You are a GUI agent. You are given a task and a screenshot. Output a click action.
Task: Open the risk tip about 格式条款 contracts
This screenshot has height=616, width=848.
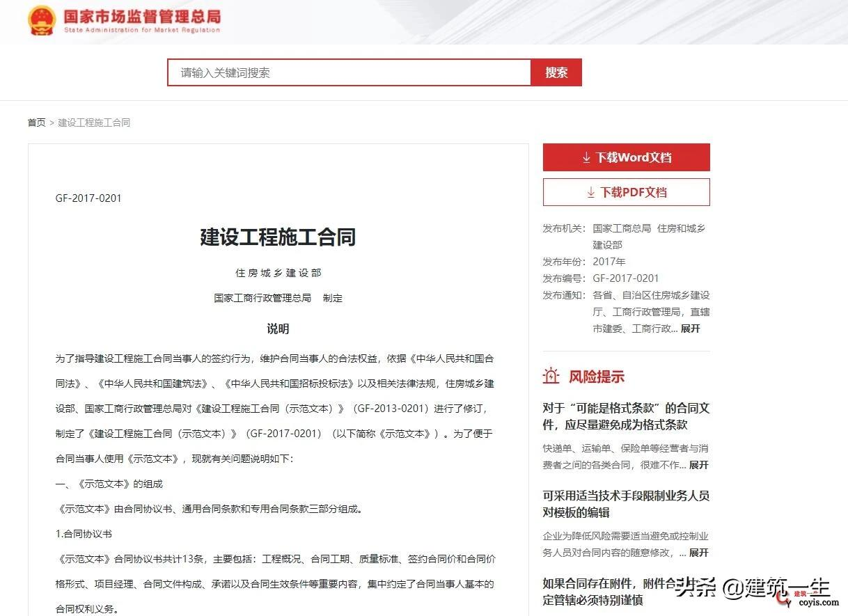click(626, 416)
